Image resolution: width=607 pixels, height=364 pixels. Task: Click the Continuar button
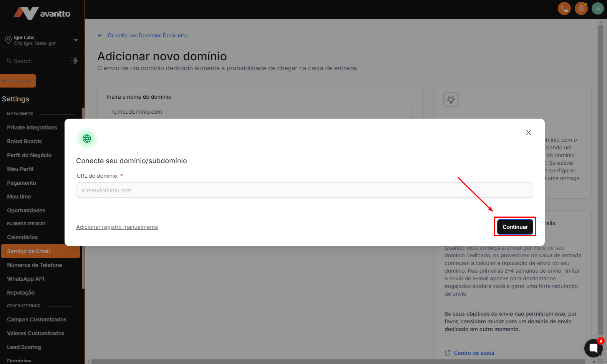click(515, 227)
